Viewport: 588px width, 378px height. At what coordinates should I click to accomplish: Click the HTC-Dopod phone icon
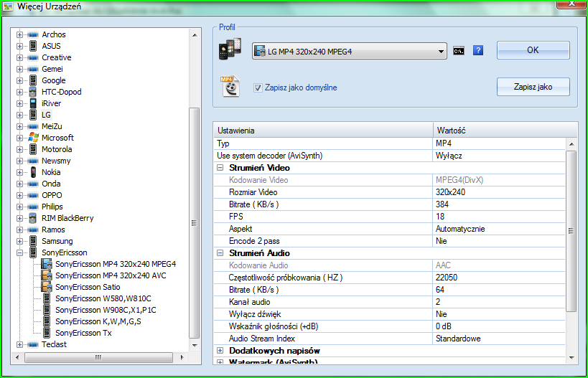pyautogui.click(x=33, y=92)
